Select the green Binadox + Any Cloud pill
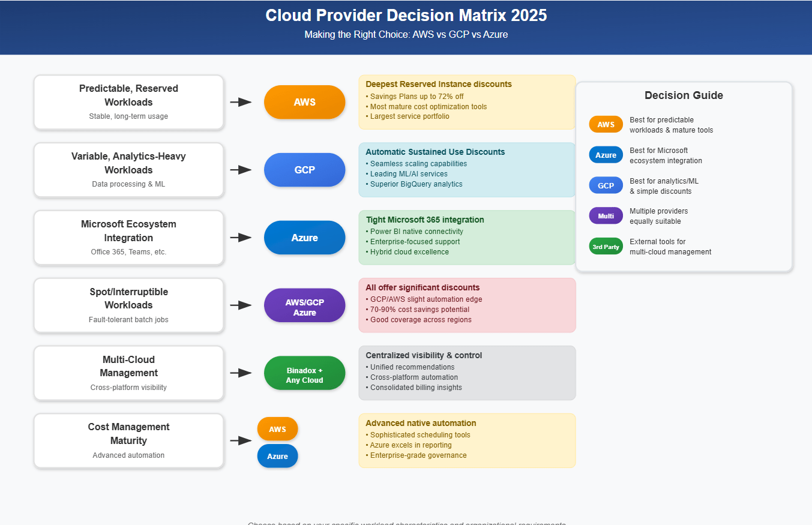This screenshot has width=812, height=525. tap(305, 373)
